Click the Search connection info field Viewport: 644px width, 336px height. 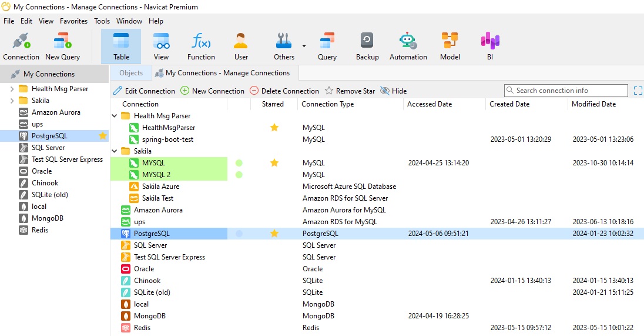[x=565, y=91]
